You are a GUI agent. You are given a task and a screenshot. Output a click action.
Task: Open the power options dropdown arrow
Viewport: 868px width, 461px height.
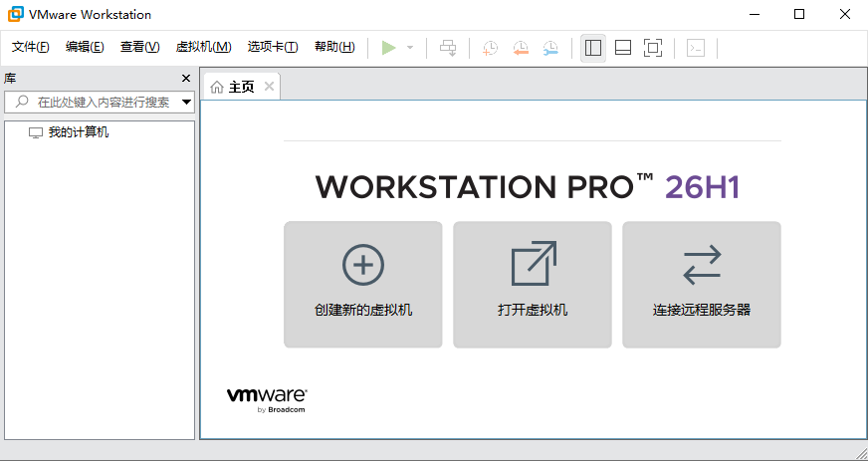pyautogui.click(x=410, y=48)
